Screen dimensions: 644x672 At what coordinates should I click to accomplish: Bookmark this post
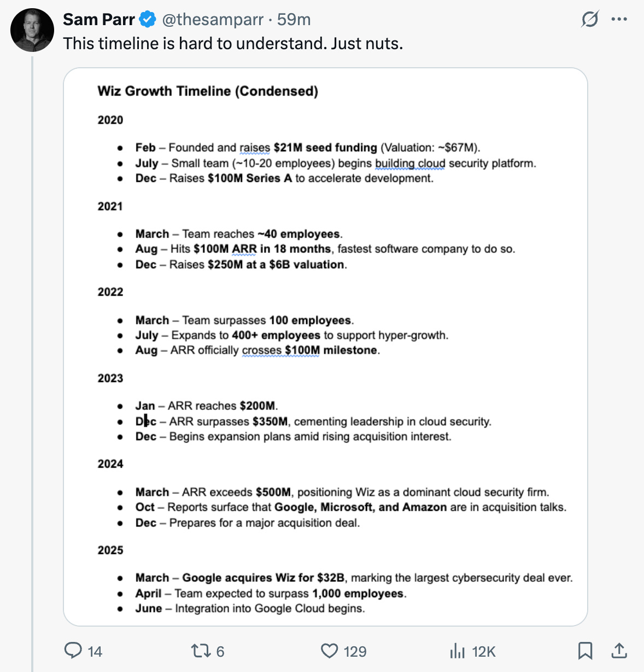pos(585,651)
